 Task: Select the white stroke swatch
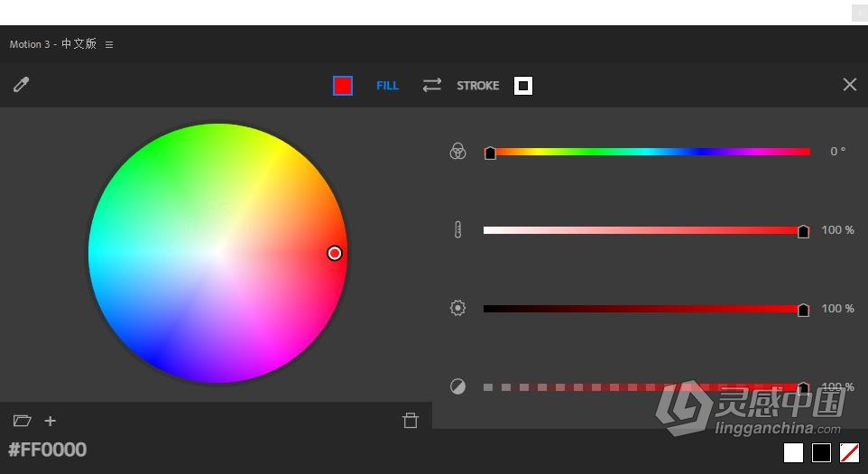pyautogui.click(x=523, y=86)
